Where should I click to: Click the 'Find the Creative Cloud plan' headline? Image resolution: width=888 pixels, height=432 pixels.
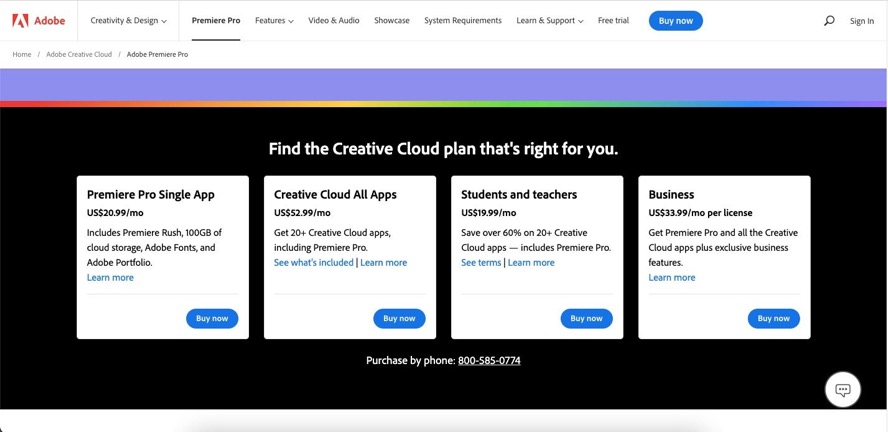coord(443,149)
